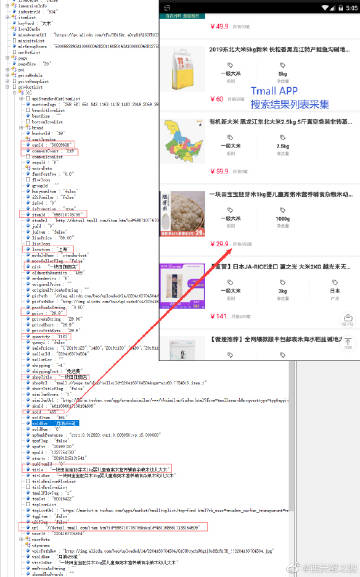Image resolution: width=360 pixels, height=577 pixels.
Task: Open the Heilongjiang map product thumbnail
Action: tap(183, 141)
